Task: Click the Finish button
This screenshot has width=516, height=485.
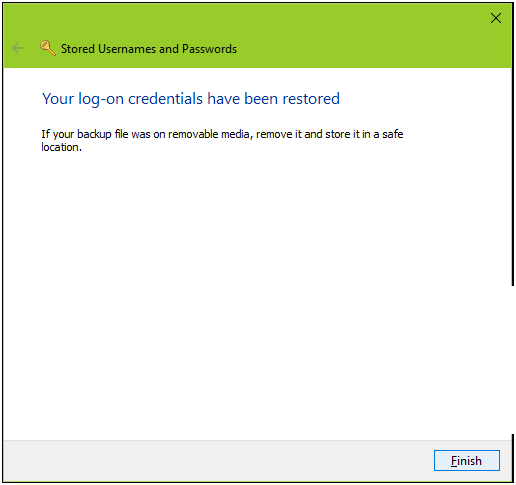Action: 467,460
